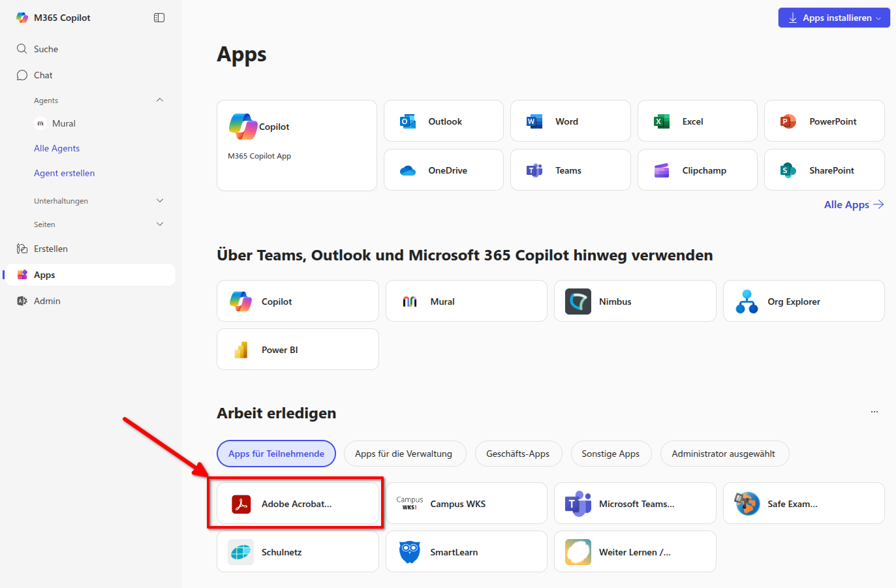896x588 pixels.
Task: Click the Copilot icon beside Mural card
Action: click(x=241, y=302)
